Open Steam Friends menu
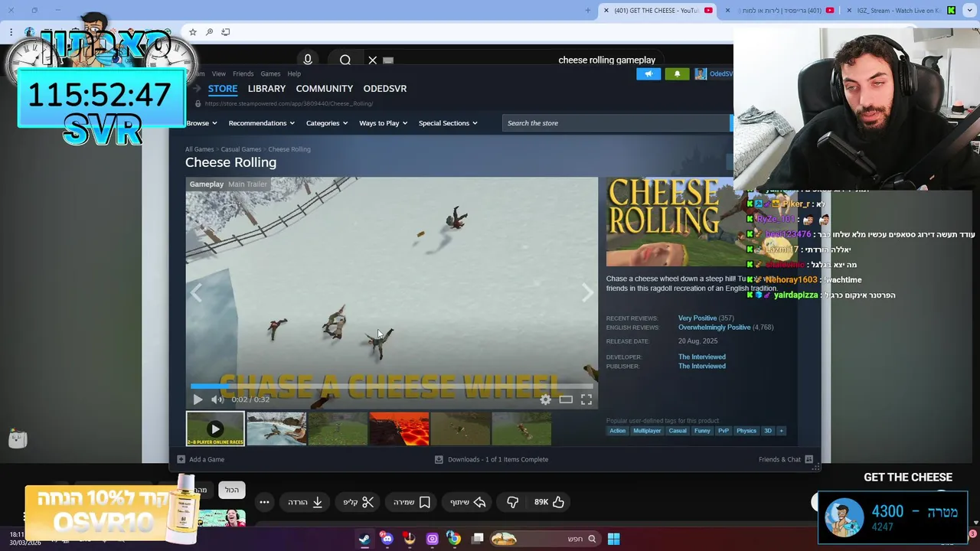980x551 pixels. 243,74
